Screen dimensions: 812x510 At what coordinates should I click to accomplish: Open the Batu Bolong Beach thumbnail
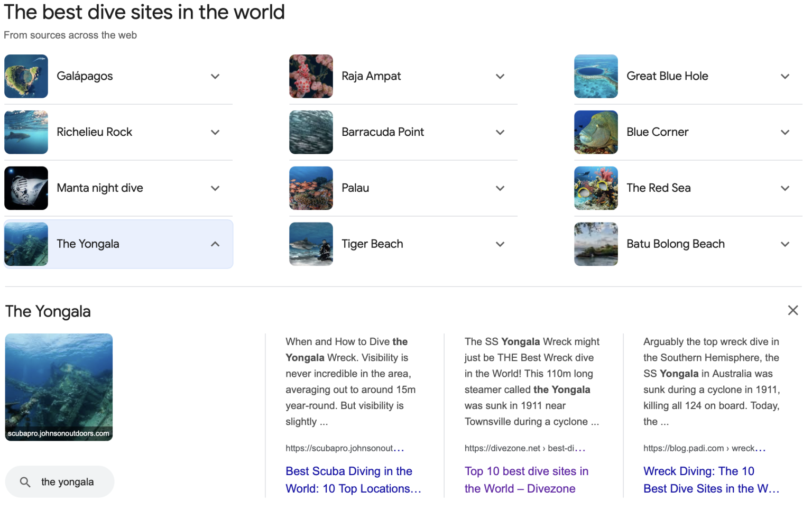(596, 244)
